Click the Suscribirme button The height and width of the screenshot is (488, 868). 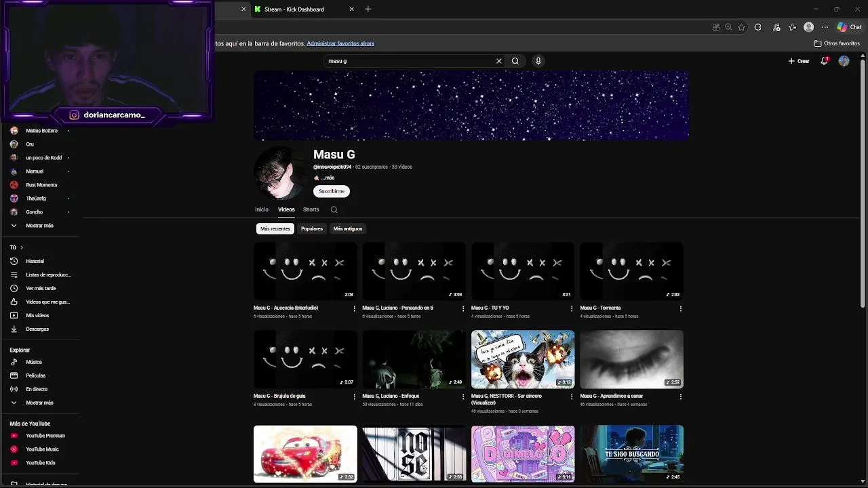pyautogui.click(x=332, y=191)
